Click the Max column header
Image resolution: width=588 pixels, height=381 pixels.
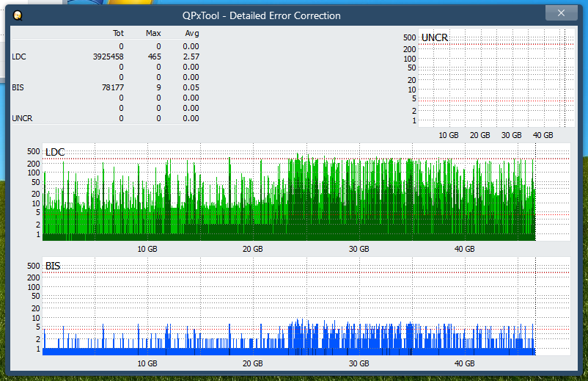click(153, 33)
